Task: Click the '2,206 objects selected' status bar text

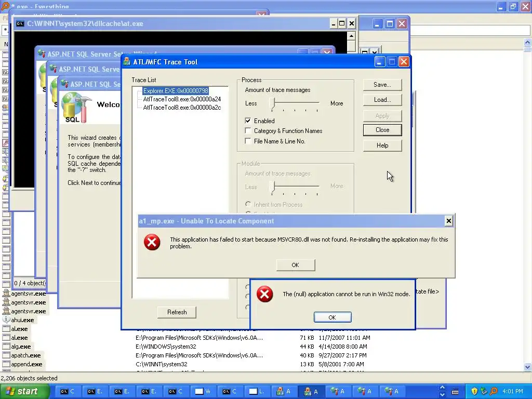Action: [29, 378]
